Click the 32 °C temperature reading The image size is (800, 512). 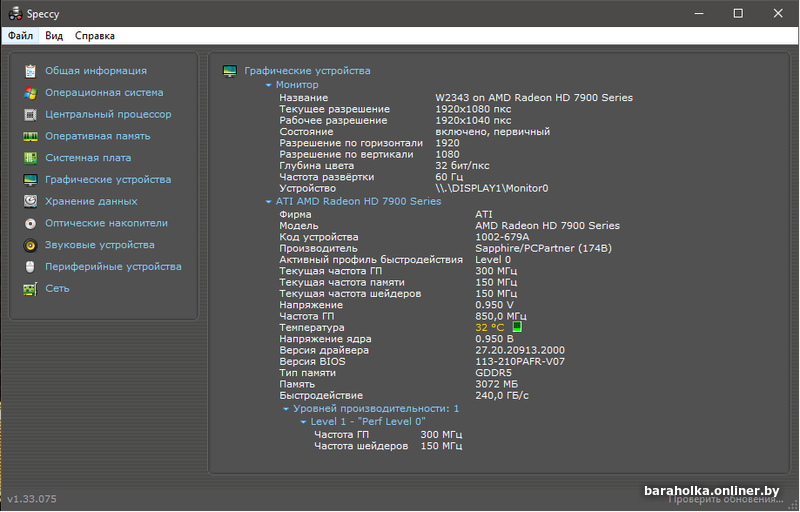pyautogui.click(x=489, y=327)
